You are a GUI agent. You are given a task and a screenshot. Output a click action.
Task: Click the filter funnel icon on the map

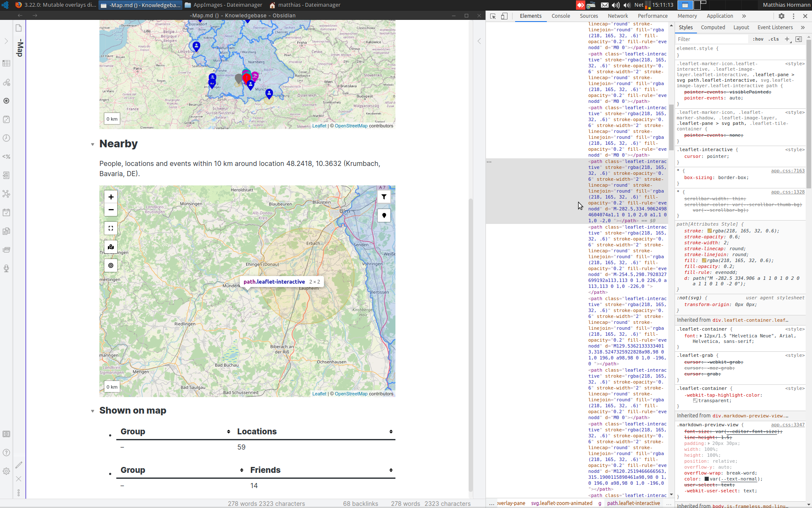click(x=384, y=196)
